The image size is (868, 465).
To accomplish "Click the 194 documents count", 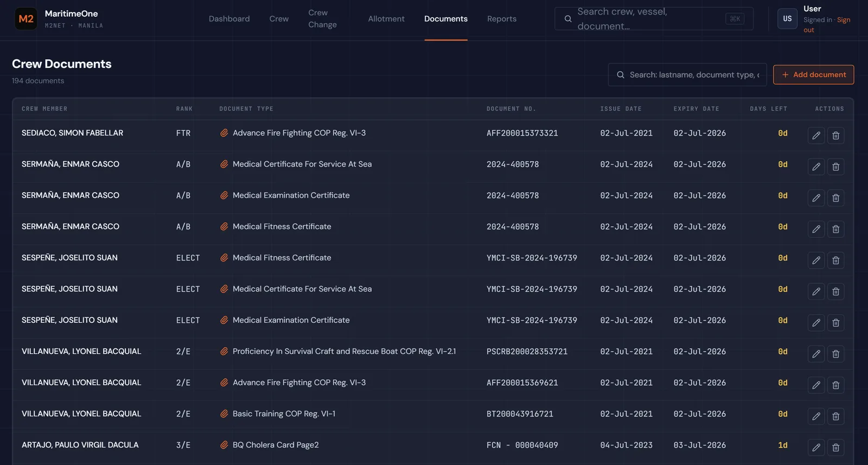I will [38, 81].
